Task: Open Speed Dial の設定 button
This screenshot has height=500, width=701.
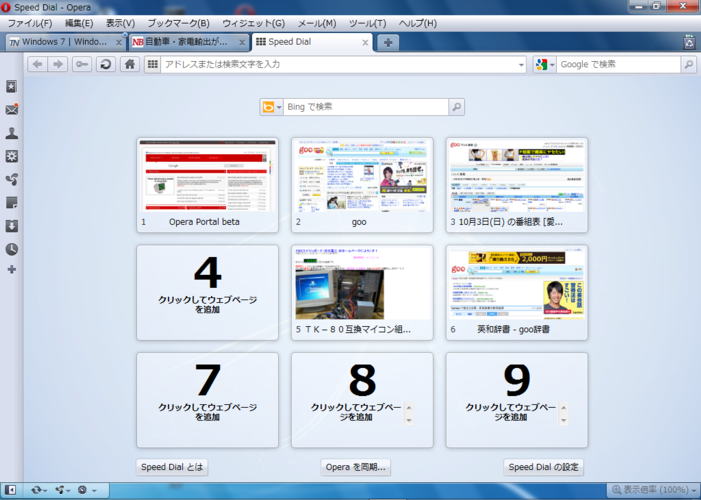Action: (x=544, y=467)
